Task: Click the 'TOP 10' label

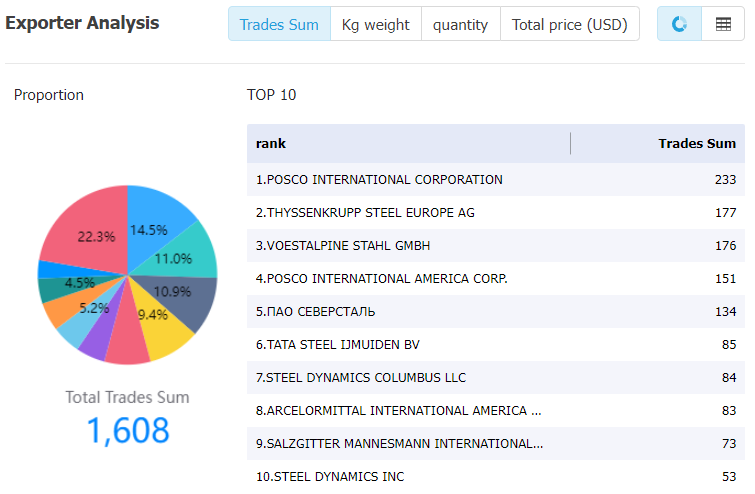Action: click(x=272, y=95)
